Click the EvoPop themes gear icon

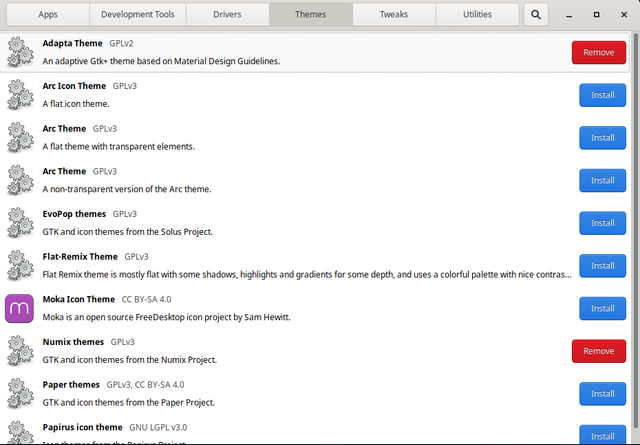pos(20,223)
